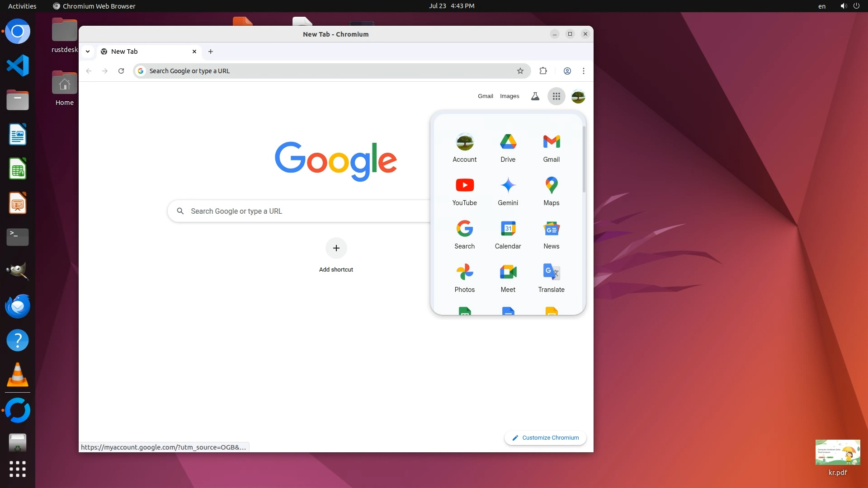Open YouTube from the apps grid
The image size is (868, 488).
coord(464,191)
